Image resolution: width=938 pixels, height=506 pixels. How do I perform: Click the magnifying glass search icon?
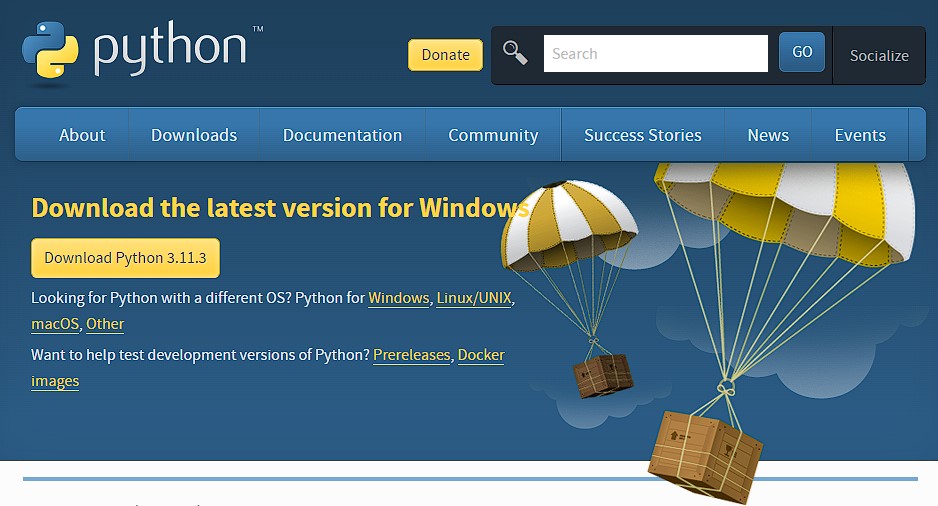click(515, 53)
